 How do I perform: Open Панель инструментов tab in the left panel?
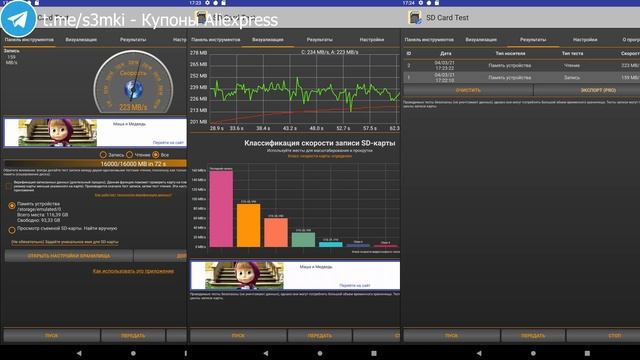pos(29,40)
